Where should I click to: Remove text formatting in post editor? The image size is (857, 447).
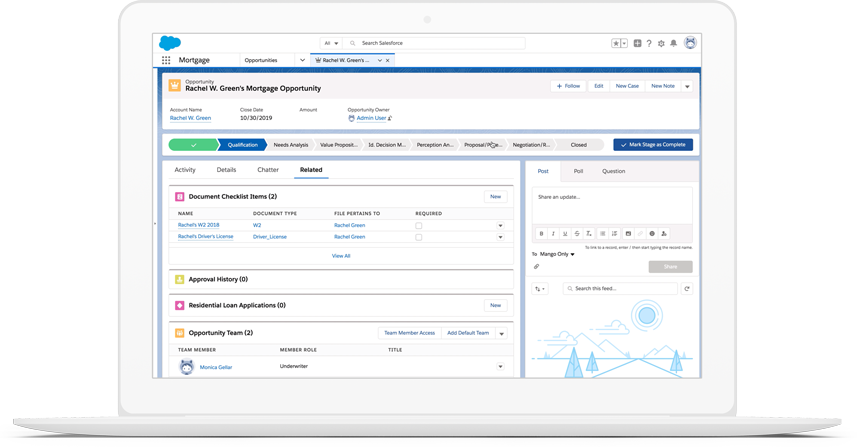point(589,234)
